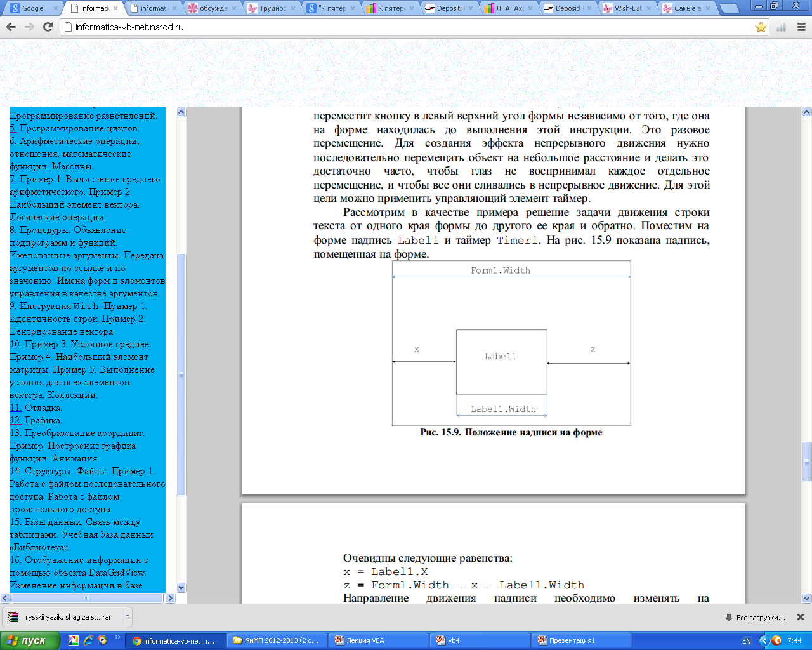
Task: Open ЯиМП 2012-2013 folder in taskbar
Action: (277, 640)
